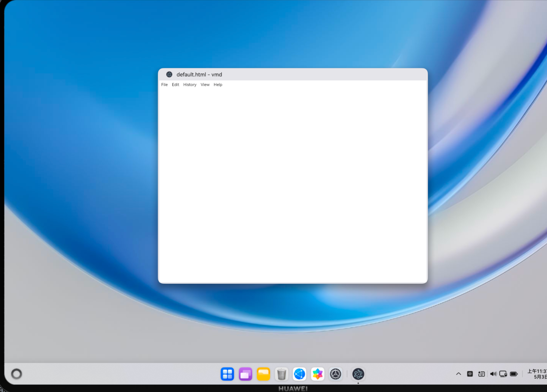Image resolution: width=547 pixels, height=392 pixels.
Task: Click the circle button in taskbar corner
Action: pyautogui.click(x=17, y=374)
